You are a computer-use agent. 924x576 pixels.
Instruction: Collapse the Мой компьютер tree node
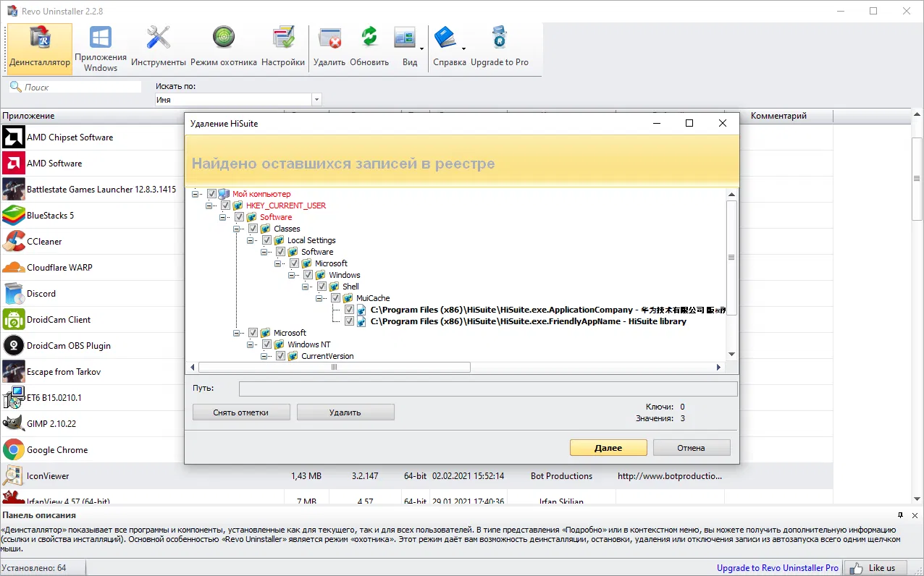(196, 194)
